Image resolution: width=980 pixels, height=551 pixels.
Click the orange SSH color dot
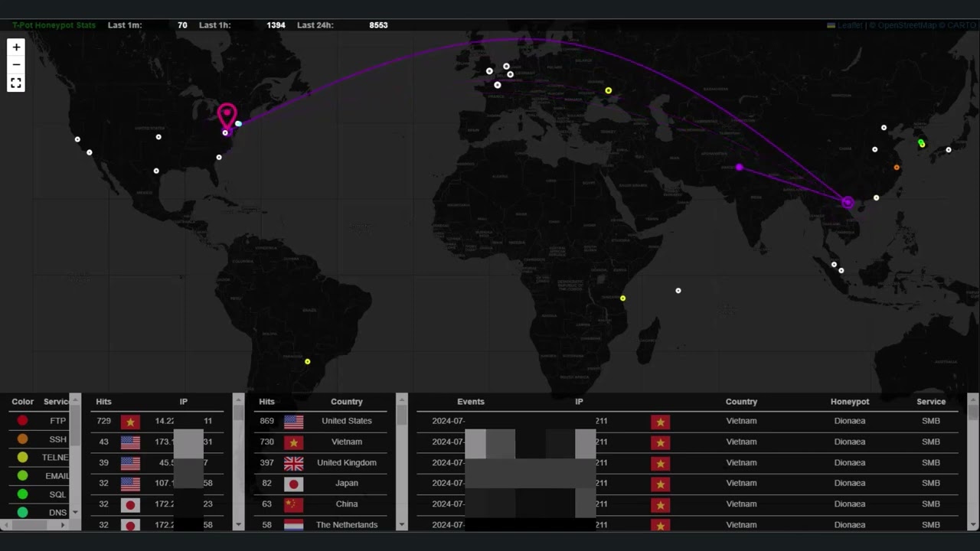click(x=22, y=439)
